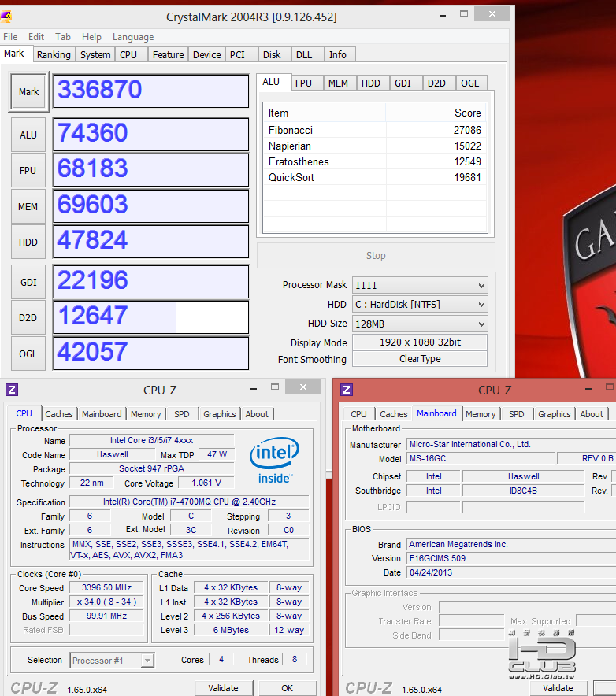Viewport: 616px width, 696px height.
Task: Run the MEM benchmark button
Action: pos(28,206)
